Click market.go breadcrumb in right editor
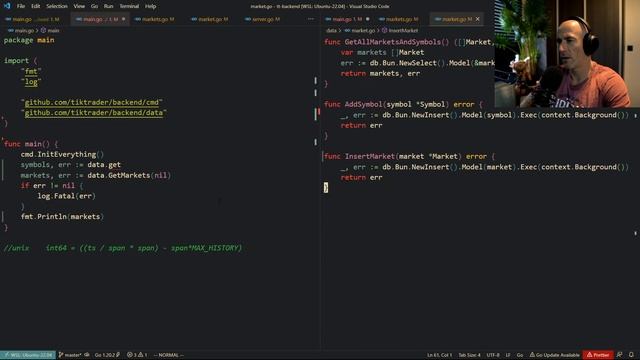 [360, 31]
